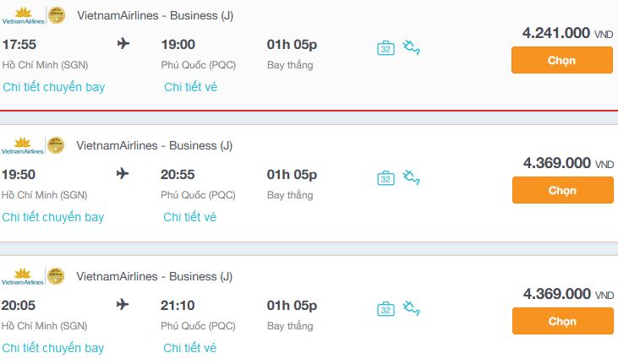Screen dimensions: 618x364
Task: Open Chi tiết chuyến bay for 17:55 flight
Action: (54, 87)
